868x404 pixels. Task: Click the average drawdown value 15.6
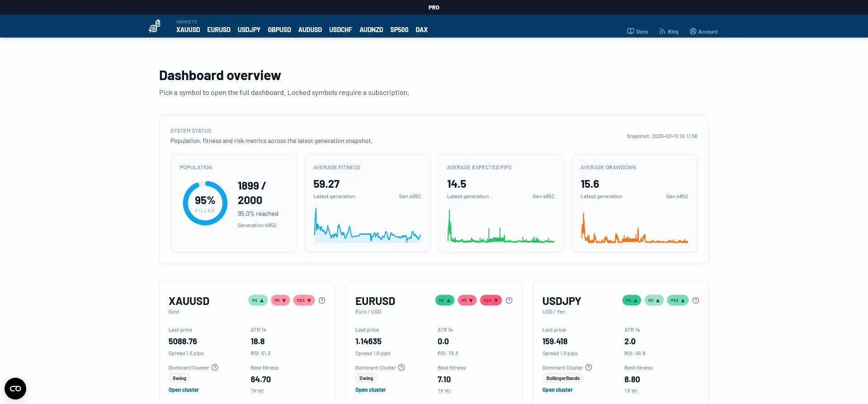tap(590, 184)
